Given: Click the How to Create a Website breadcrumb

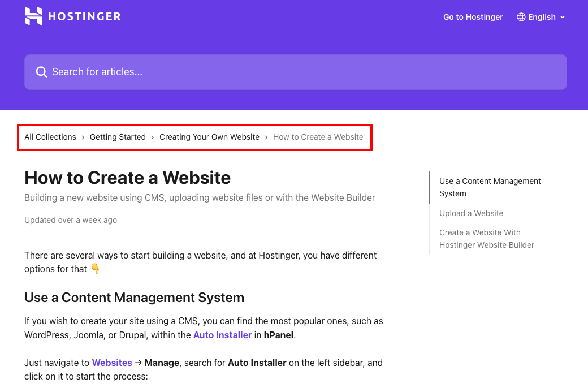Looking at the screenshot, I should pos(318,137).
